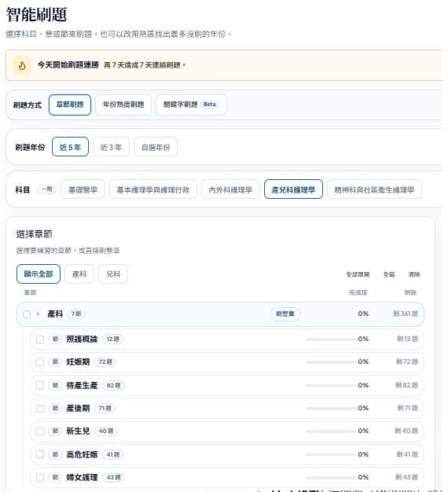This screenshot has width=448, height=492.
Task: Click the 待產生產 section title
Action: [82, 385]
